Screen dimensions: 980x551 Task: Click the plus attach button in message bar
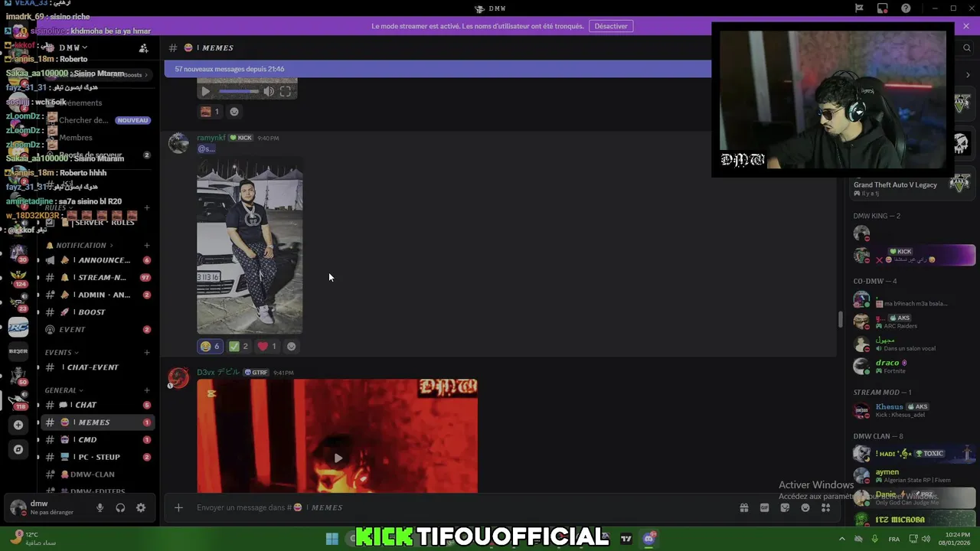(x=178, y=507)
